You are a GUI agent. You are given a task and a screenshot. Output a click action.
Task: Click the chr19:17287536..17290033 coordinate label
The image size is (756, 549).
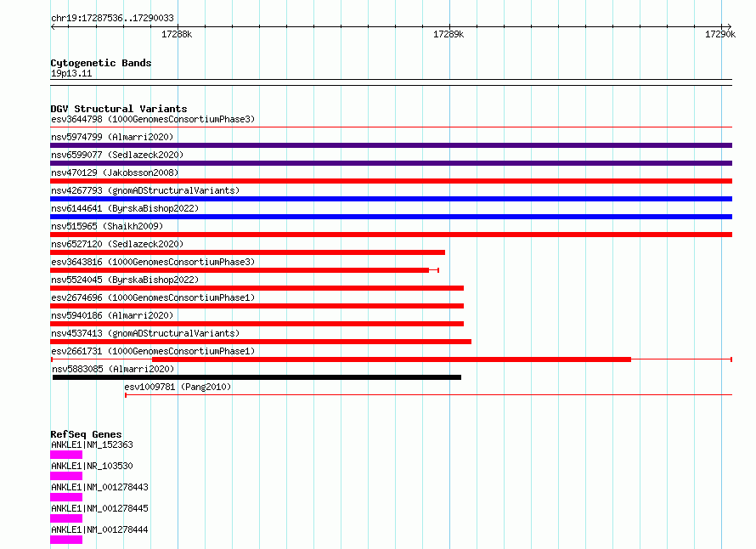[x=112, y=19]
